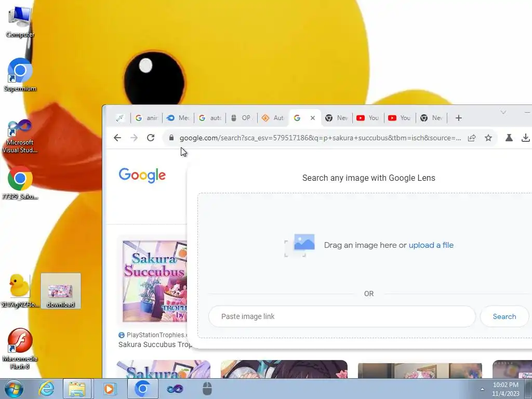Open Internet Explorer from the taskbar
Image resolution: width=532 pixels, height=399 pixels.
point(46,389)
